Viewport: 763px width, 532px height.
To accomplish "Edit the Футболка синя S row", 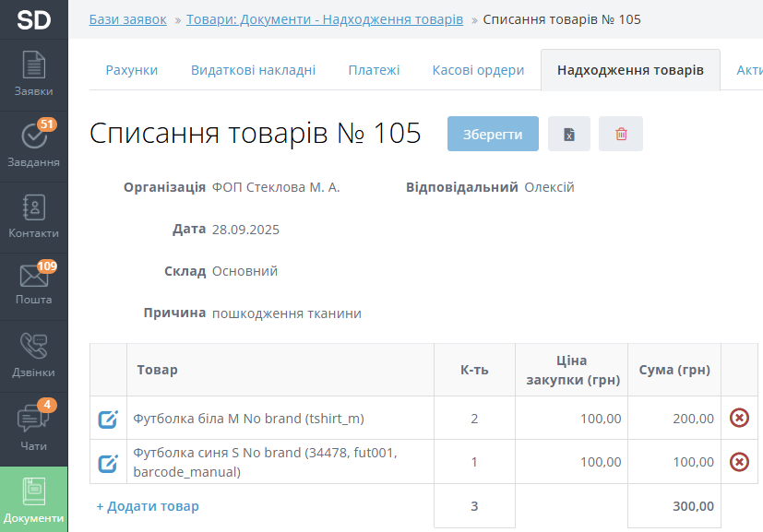I will point(108,463).
